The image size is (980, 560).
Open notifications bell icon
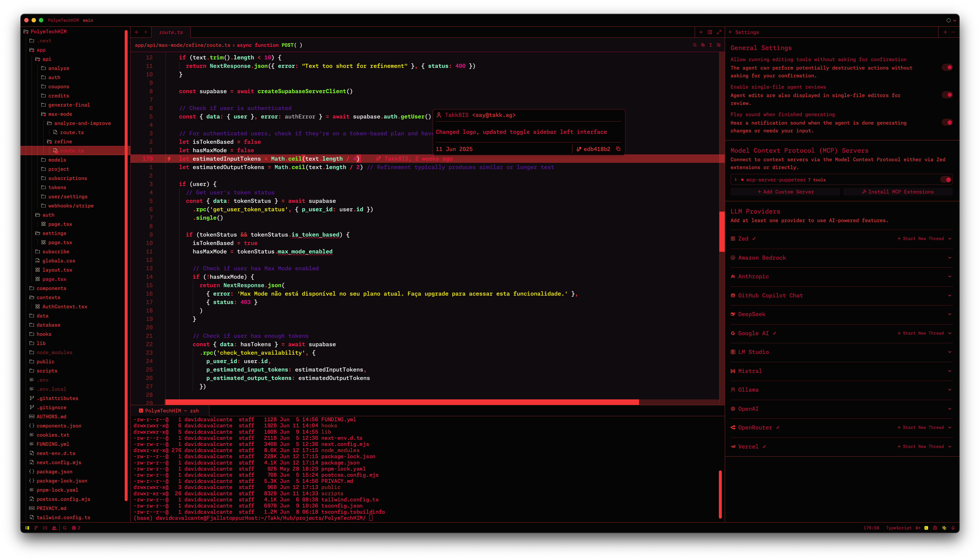click(953, 528)
